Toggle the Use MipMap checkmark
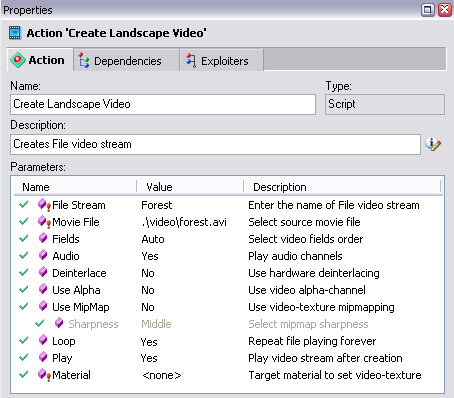454x398 pixels. tap(24, 306)
